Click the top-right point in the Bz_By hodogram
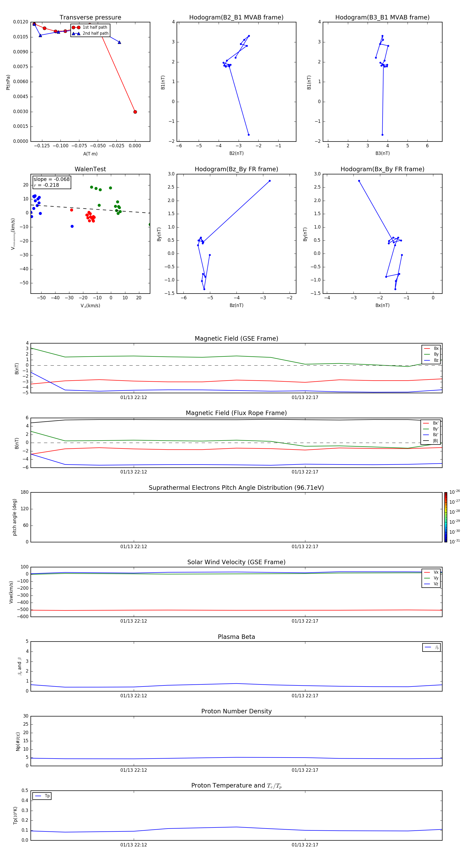The width and height of the screenshot is (473, 868). pos(270,181)
